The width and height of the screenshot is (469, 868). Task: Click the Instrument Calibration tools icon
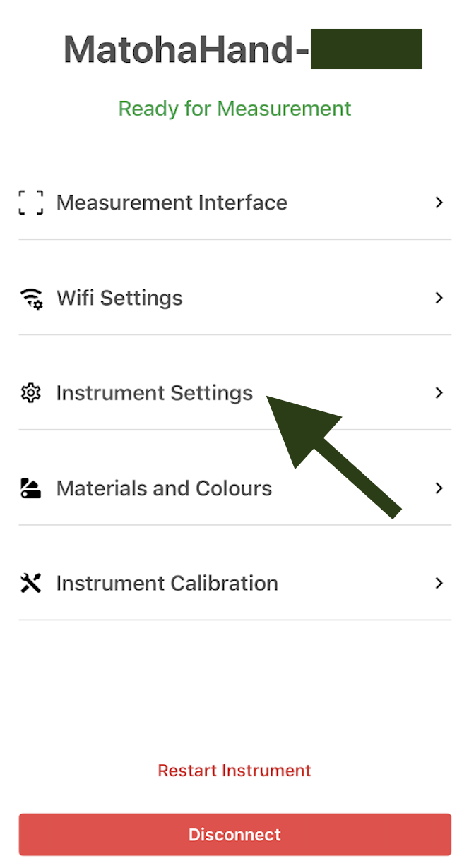point(30,584)
